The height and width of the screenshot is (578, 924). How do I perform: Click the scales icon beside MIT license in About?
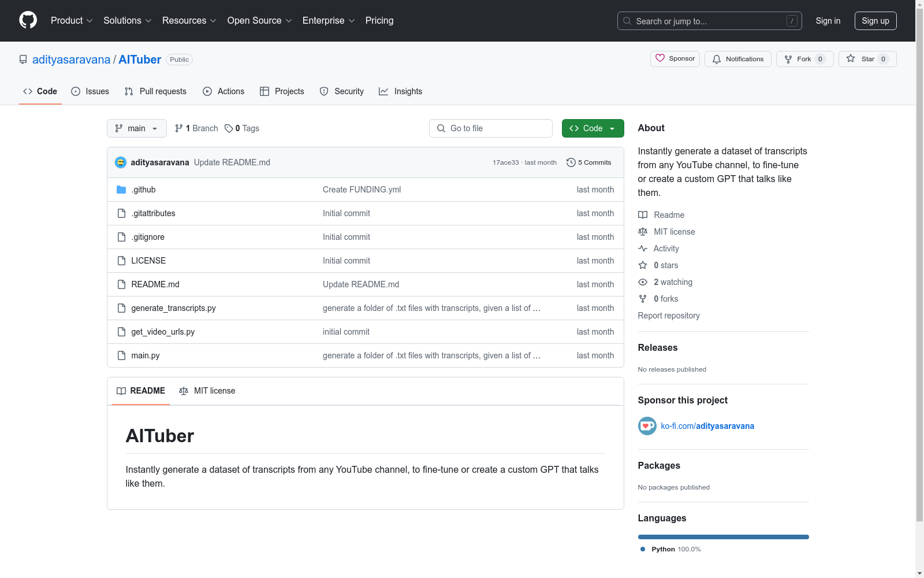[x=643, y=232]
